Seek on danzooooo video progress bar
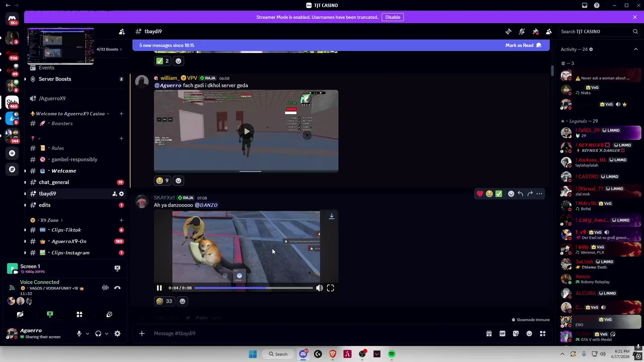 (x=254, y=288)
